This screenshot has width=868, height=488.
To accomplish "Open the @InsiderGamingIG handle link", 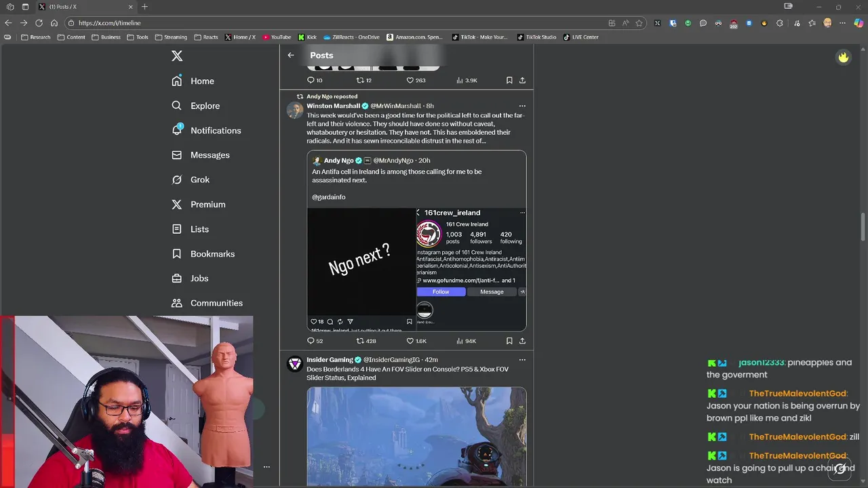I will click(391, 360).
